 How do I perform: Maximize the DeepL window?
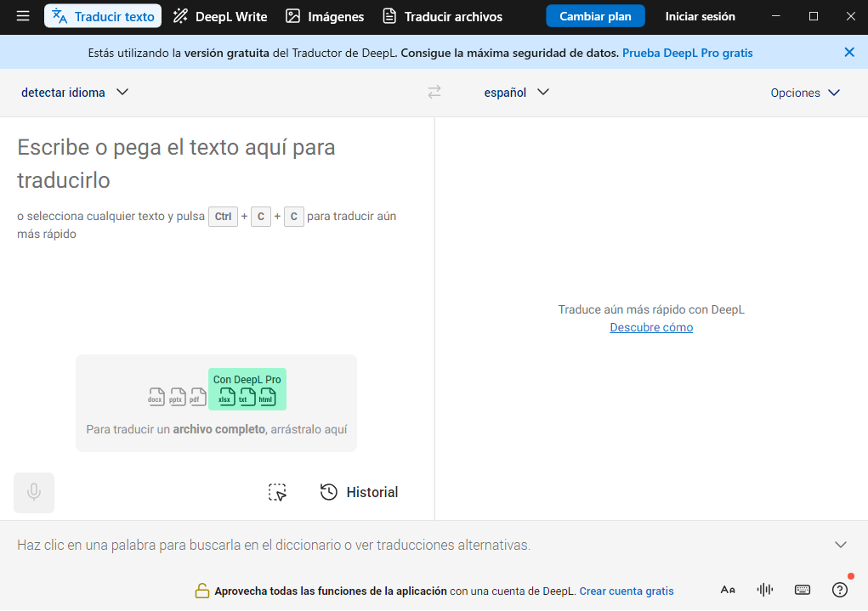(814, 16)
